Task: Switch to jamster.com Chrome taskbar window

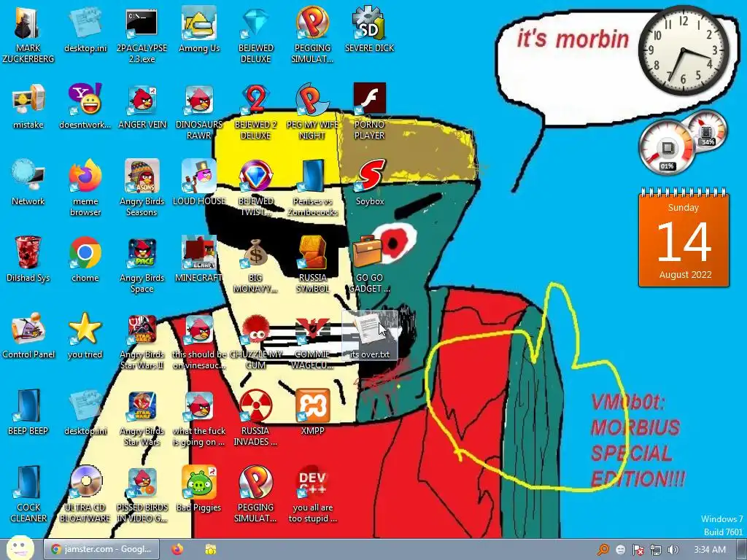Action: 101,549
